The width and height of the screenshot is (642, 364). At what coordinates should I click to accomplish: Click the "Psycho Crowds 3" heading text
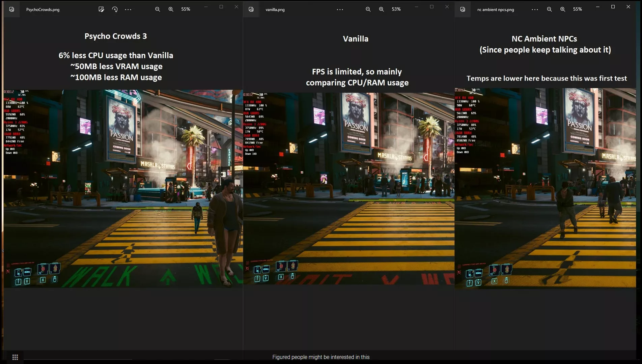(x=116, y=36)
